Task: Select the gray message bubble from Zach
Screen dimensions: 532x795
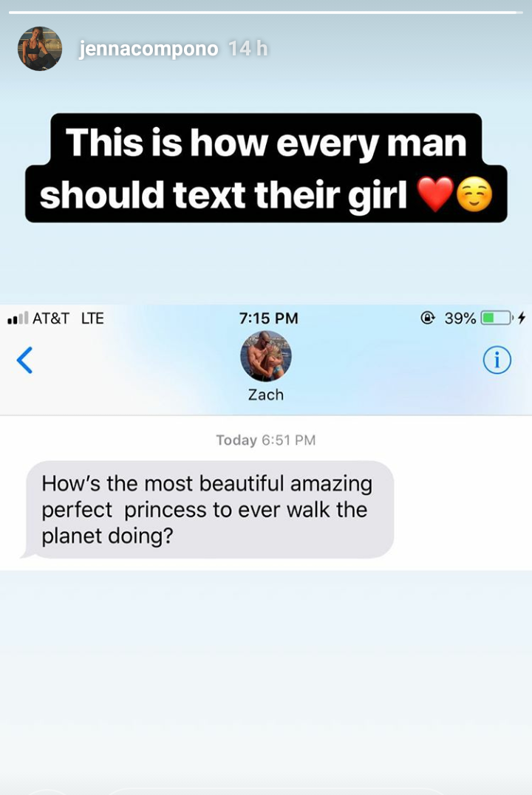Action: coord(208,510)
